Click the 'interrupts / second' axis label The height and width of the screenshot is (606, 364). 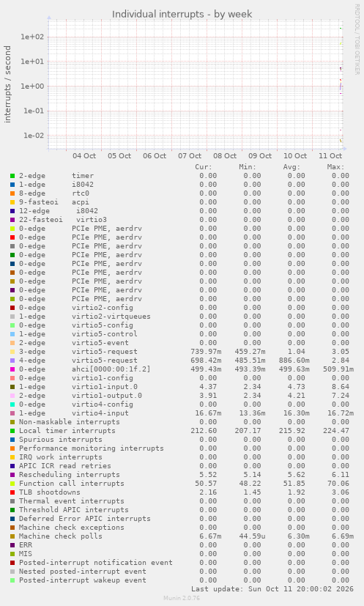[x=7, y=84]
